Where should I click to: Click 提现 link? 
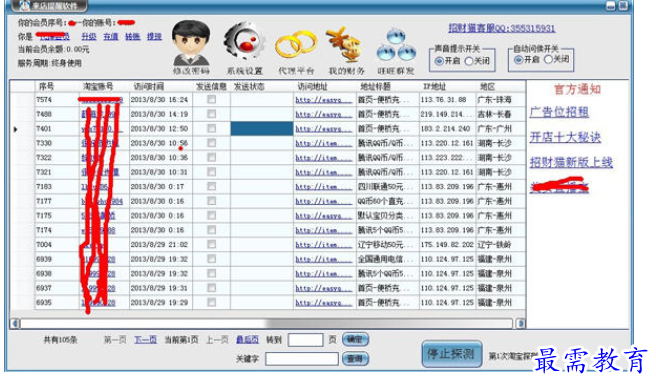pos(154,37)
